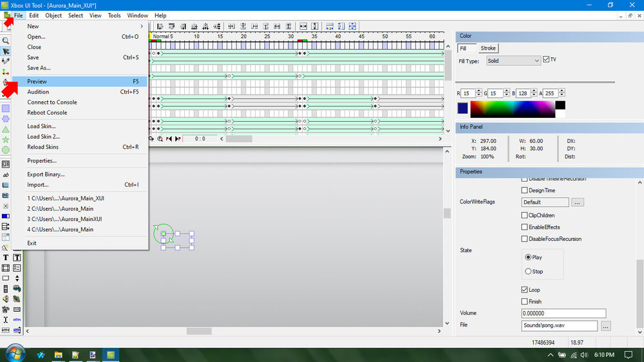This screenshot has width=644, height=362.
Task: Jump to previous keyframe in timeline
Action: [x=169, y=139]
